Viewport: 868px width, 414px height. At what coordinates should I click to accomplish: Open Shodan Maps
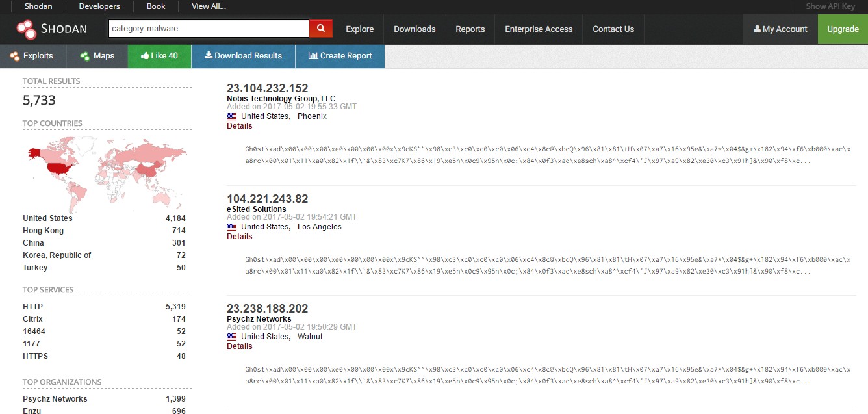[97, 56]
